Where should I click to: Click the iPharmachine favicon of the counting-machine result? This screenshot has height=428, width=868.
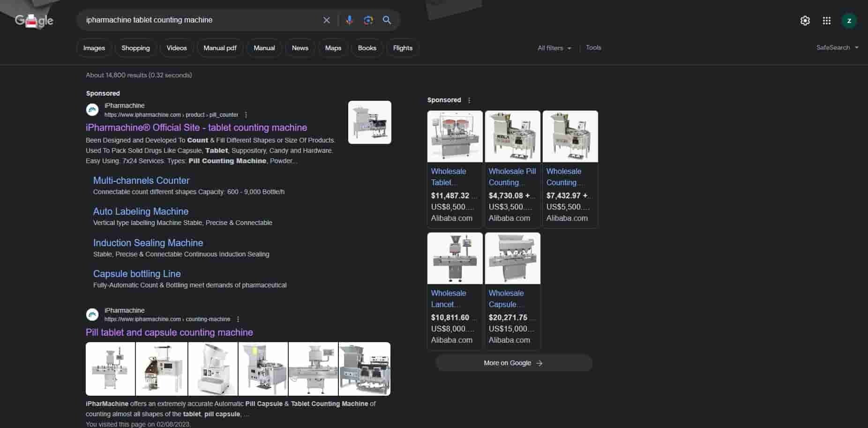(x=92, y=315)
